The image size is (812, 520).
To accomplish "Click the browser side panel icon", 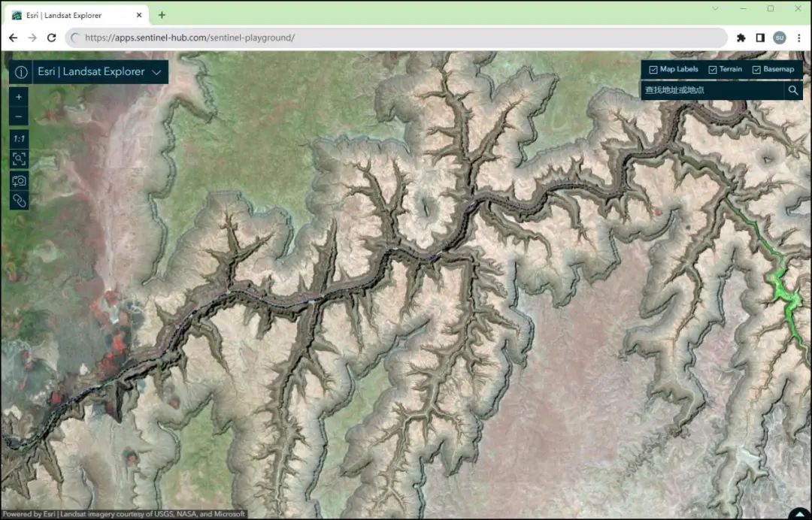I will point(760,37).
